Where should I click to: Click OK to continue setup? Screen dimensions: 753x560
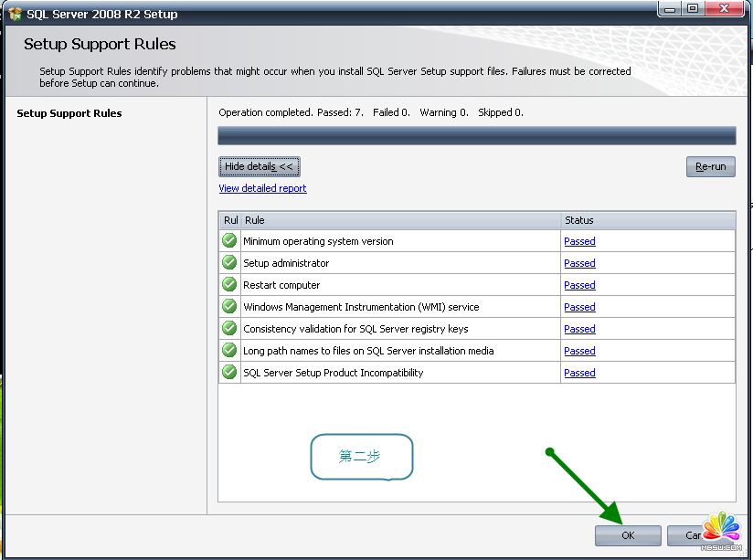coord(627,535)
